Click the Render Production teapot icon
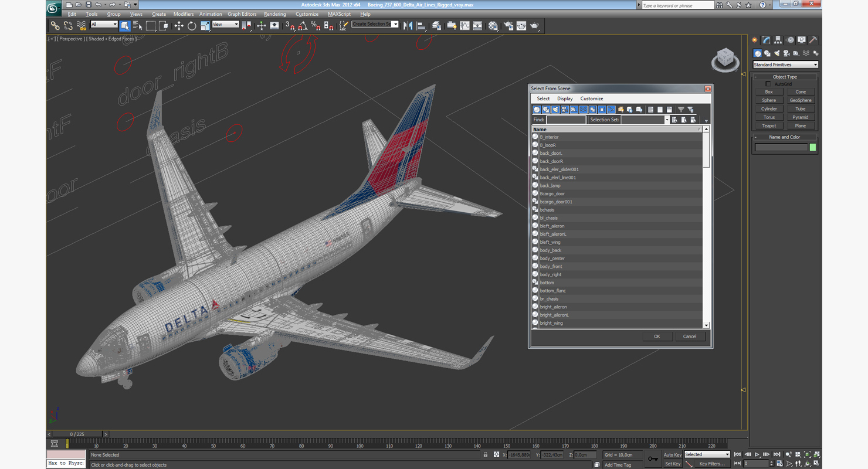 (534, 26)
